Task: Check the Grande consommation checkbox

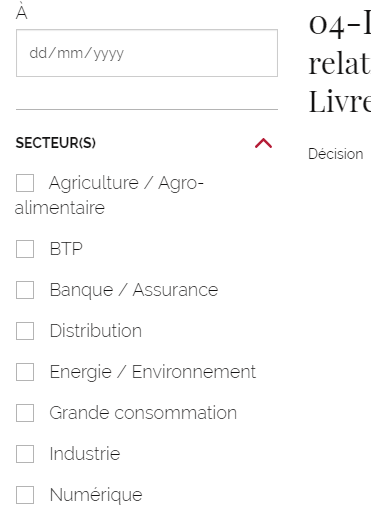Action: click(x=25, y=413)
